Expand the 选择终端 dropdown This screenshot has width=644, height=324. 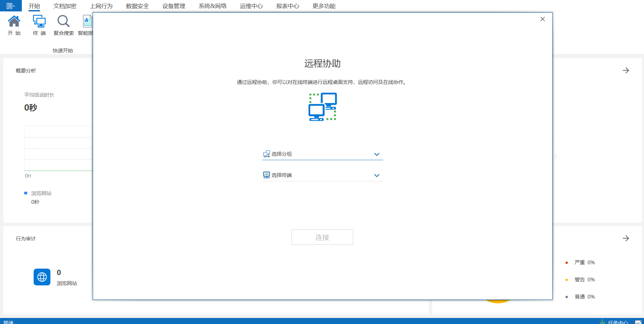(376, 176)
